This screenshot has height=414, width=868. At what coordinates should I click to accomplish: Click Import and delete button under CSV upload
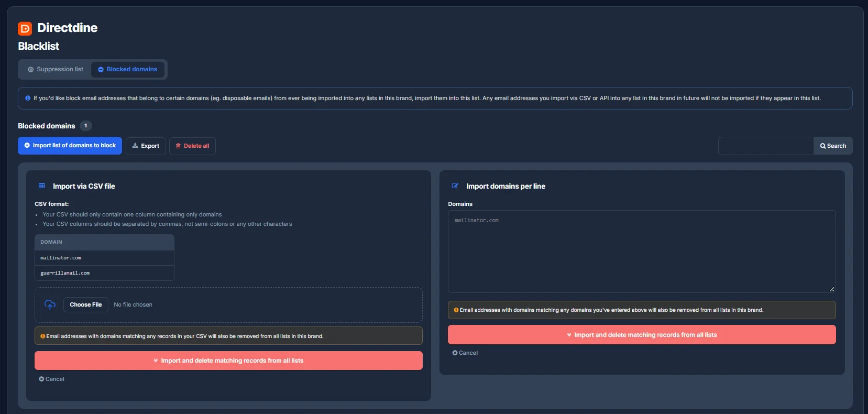(x=228, y=361)
